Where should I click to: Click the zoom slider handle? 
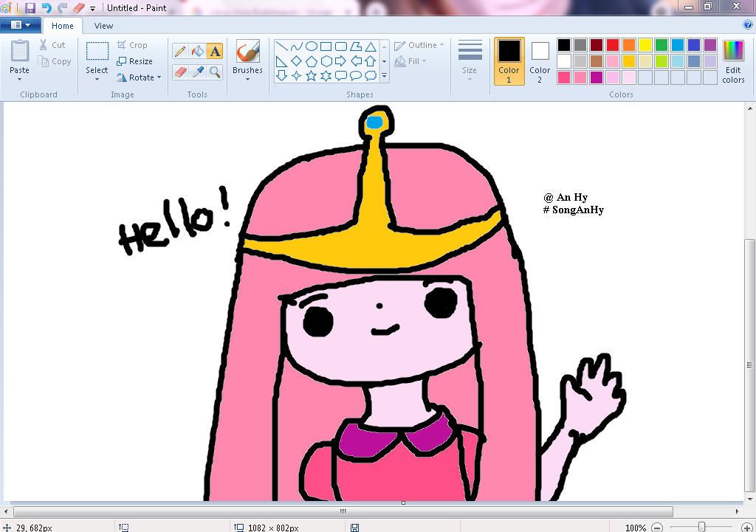coord(702,527)
